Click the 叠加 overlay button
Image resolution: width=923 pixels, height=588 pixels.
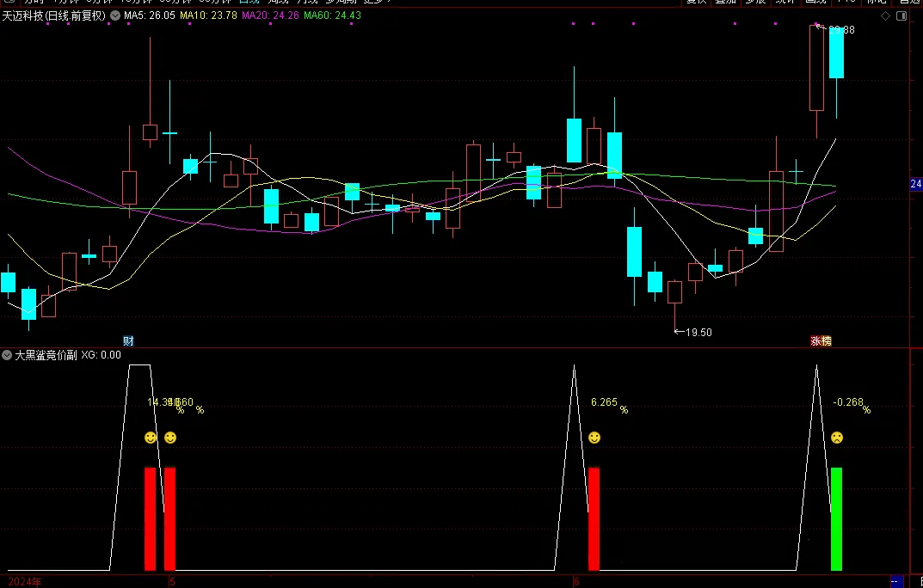[726, 1]
